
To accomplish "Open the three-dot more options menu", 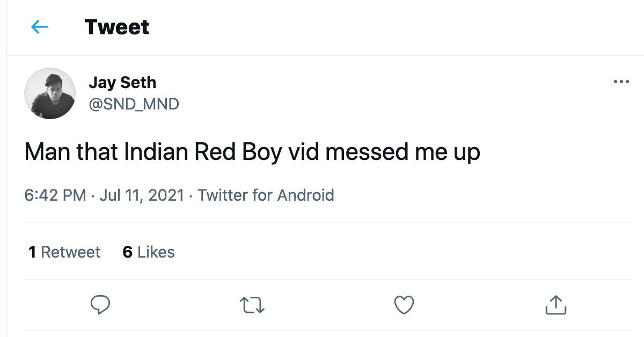I will click(621, 82).
